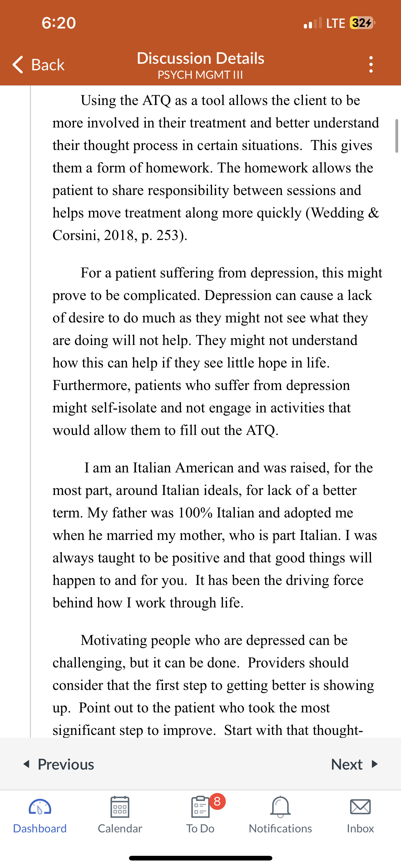Go to the Next discussion reply
This screenshot has width=401, height=868.
click(x=354, y=764)
